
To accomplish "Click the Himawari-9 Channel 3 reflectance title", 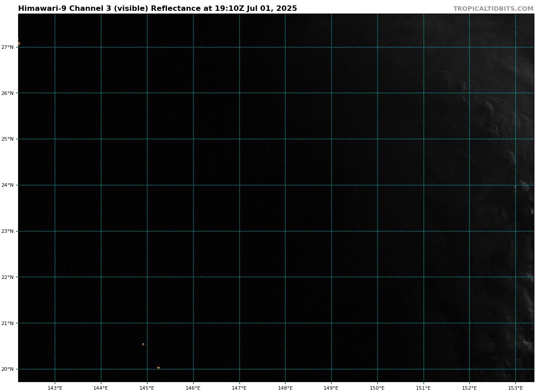I will tap(157, 9).
